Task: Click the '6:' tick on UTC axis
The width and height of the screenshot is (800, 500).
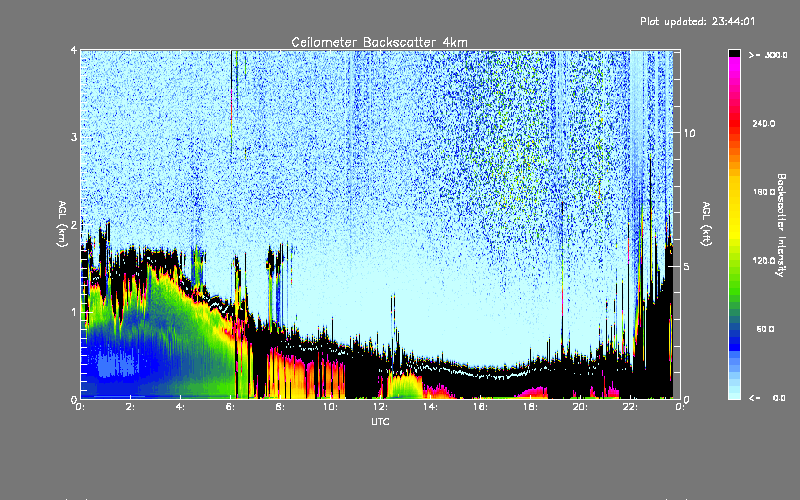Action: [231, 407]
